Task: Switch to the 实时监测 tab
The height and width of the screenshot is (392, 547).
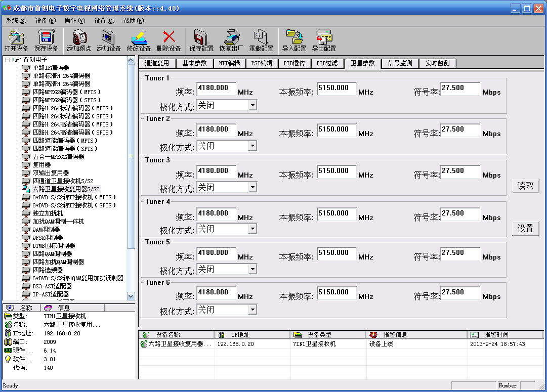Action: (438, 63)
